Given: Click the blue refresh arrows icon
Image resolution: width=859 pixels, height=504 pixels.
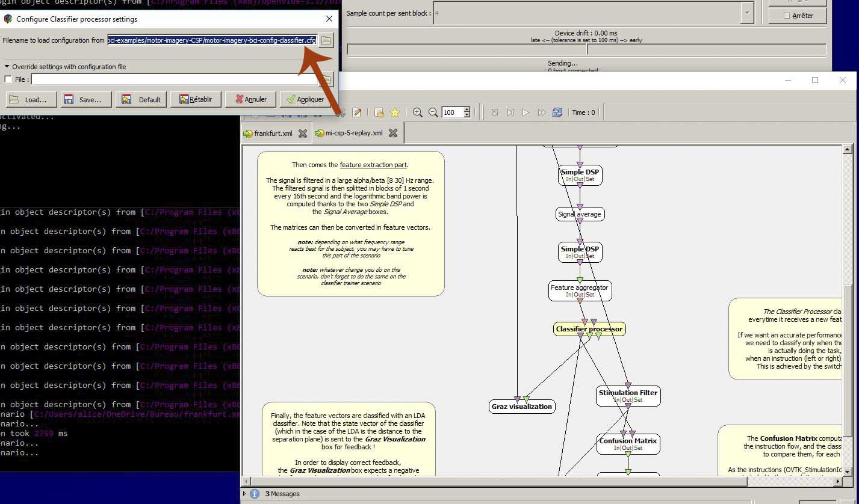Looking at the screenshot, I should click(557, 112).
